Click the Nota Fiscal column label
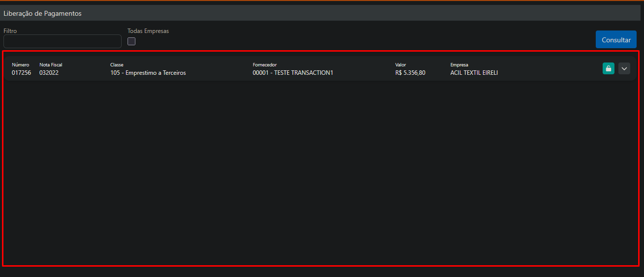 pos(51,65)
